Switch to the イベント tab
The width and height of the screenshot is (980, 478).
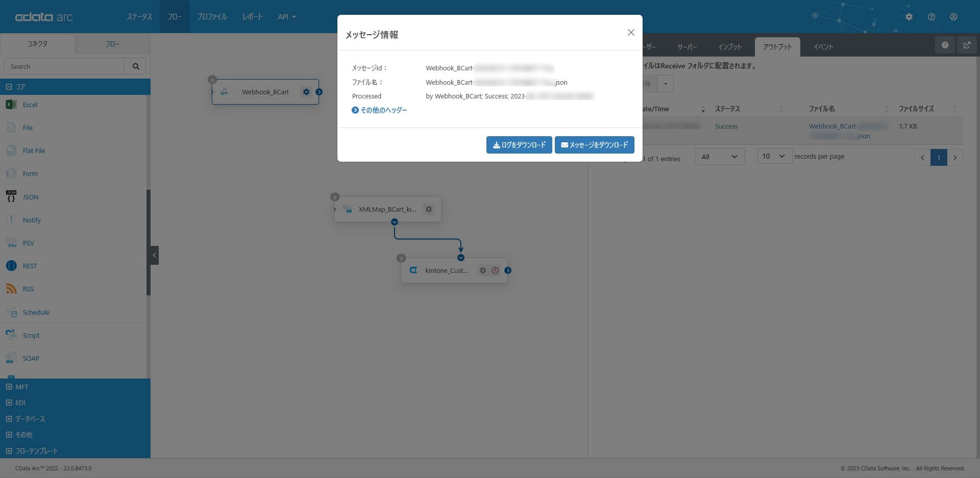pyautogui.click(x=823, y=47)
